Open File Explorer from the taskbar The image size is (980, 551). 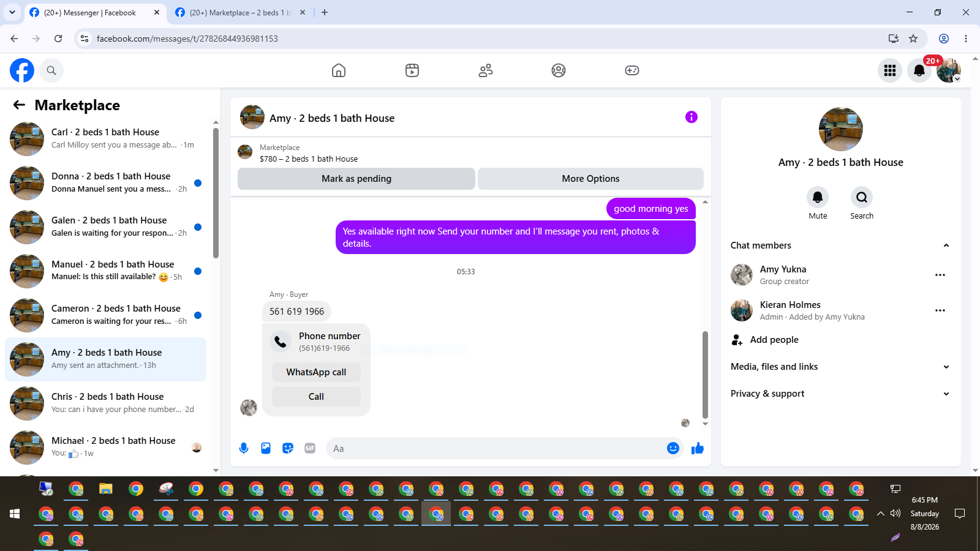click(106, 489)
